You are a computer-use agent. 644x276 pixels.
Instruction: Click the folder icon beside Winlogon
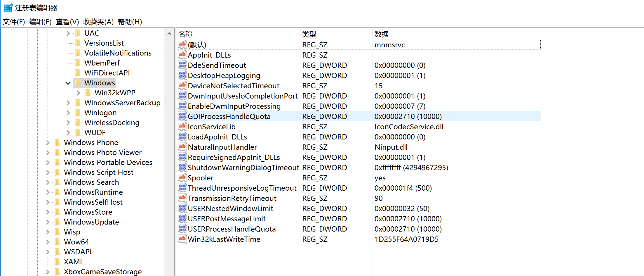[x=78, y=113]
